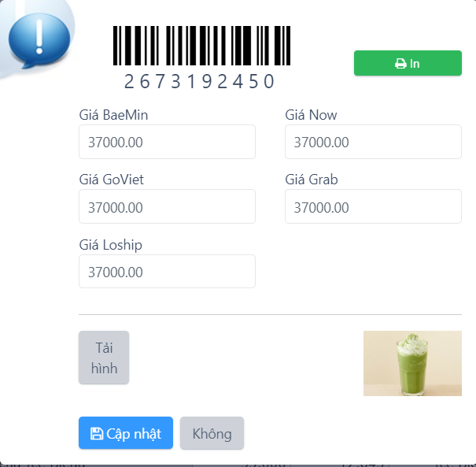Image resolution: width=476 pixels, height=467 pixels.
Task: Open the green matcha drink thumbnail
Action: 412,363
